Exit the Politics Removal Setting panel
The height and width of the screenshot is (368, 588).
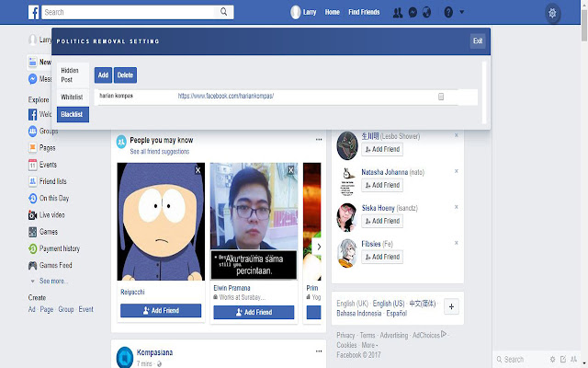point(478,40)
